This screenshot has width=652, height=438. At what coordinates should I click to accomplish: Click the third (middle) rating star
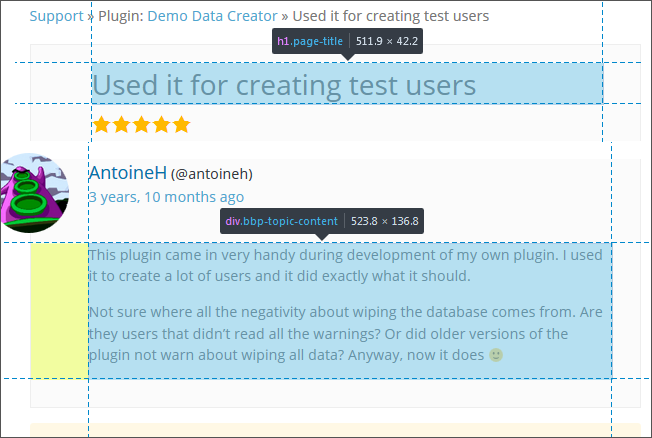pos(141,125)
